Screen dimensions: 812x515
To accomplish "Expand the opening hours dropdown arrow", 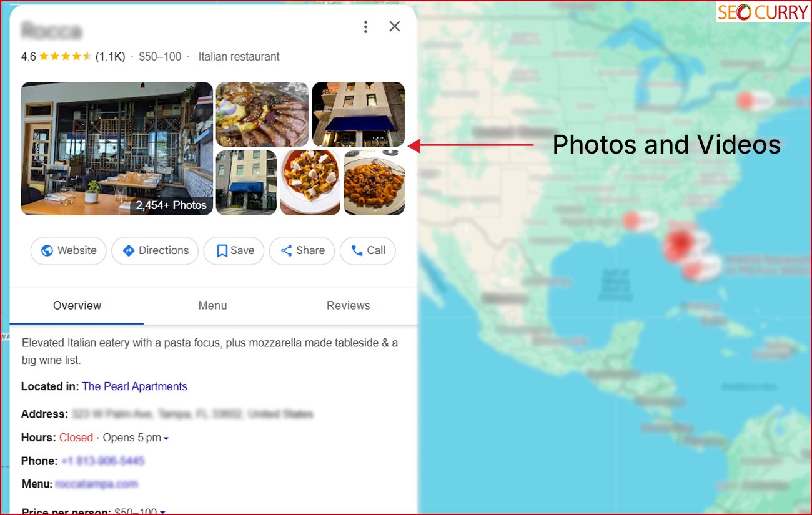I will point(166,438).
